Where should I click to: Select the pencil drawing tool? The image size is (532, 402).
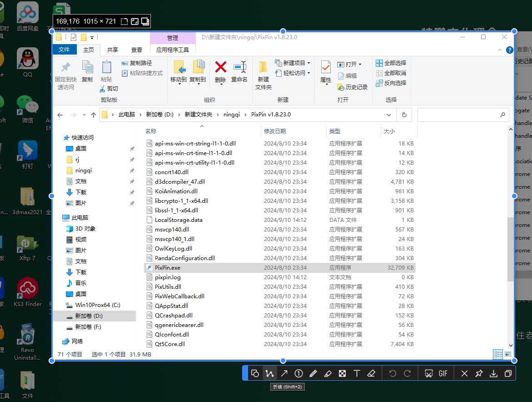(313, 373)
